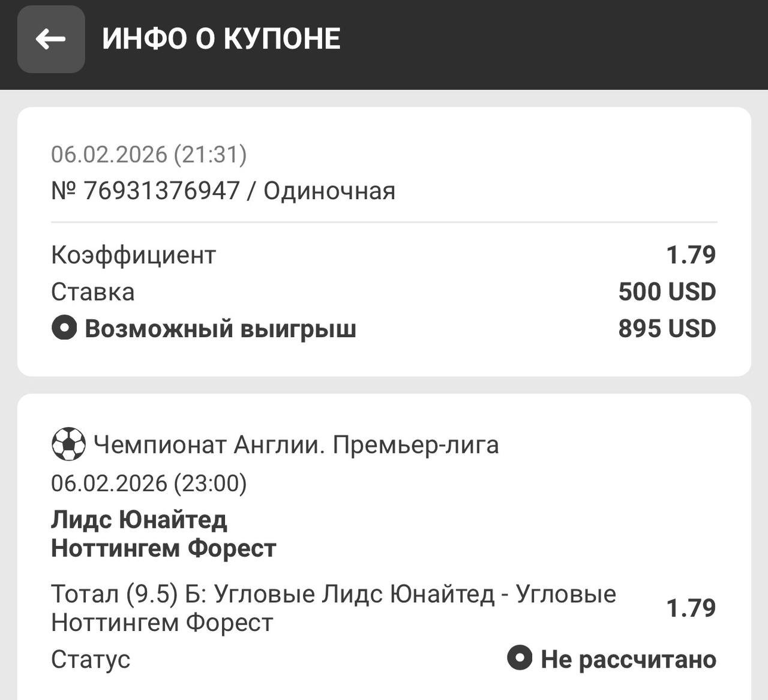Image resolution: width=768 pixels, height=700 pixels.
Task: Select the coupon number 76931376947
Action: click(x=161, y=191)
